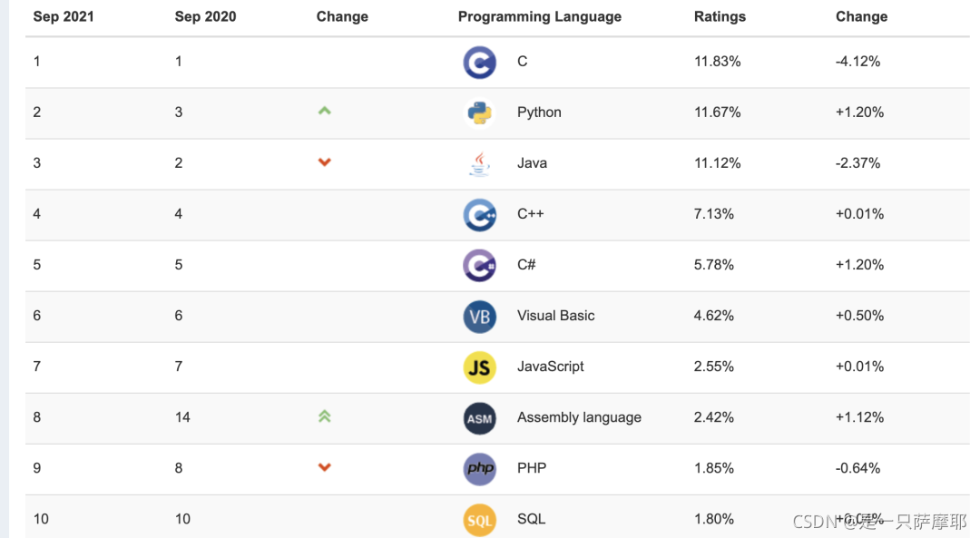Click the Assembly language name text
The image size is (980, 538).
(x=579, y=417)
